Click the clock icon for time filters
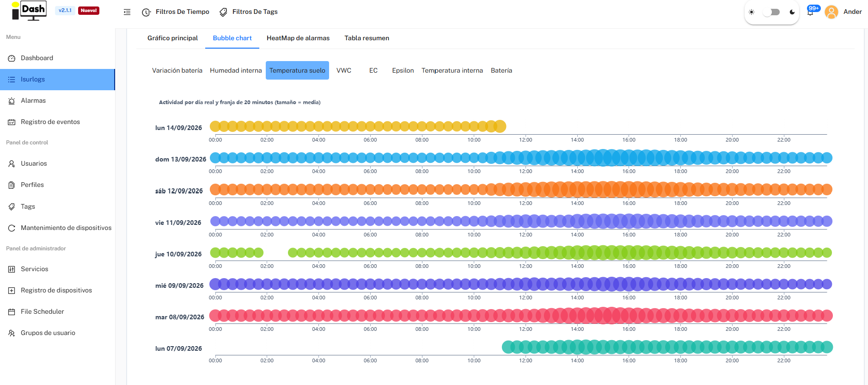 point(146,12)
